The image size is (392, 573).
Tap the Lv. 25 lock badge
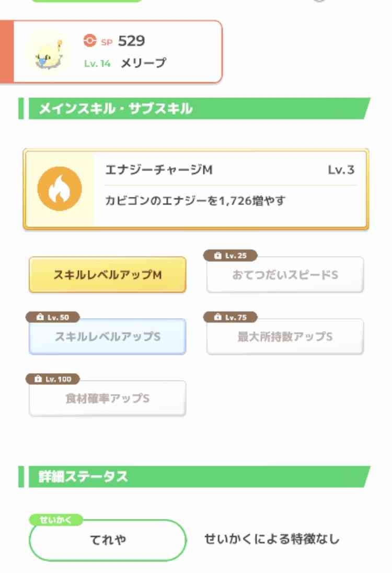[230, 255]
